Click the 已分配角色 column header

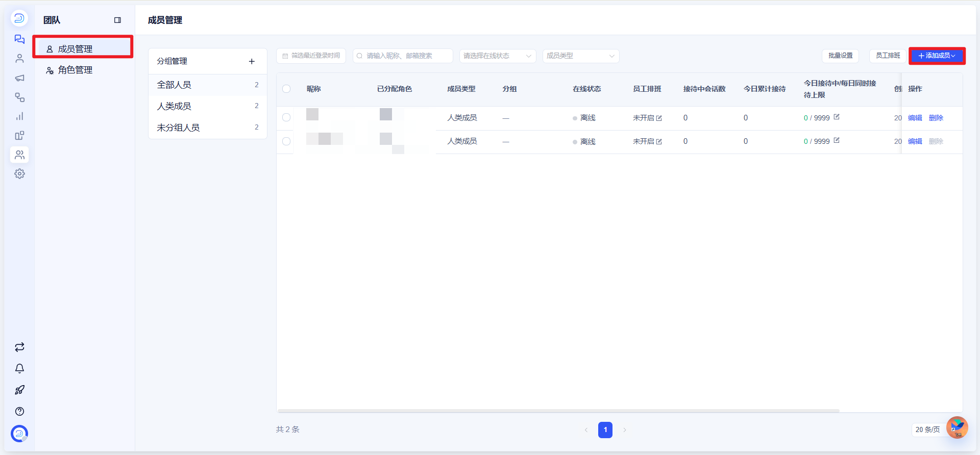tap(395, 89)
